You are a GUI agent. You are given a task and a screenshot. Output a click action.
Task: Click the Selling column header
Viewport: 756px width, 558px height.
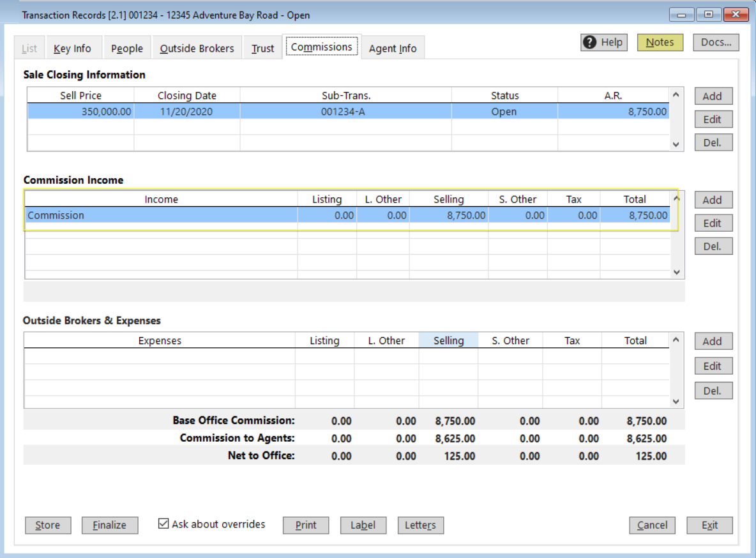[449, 340]
